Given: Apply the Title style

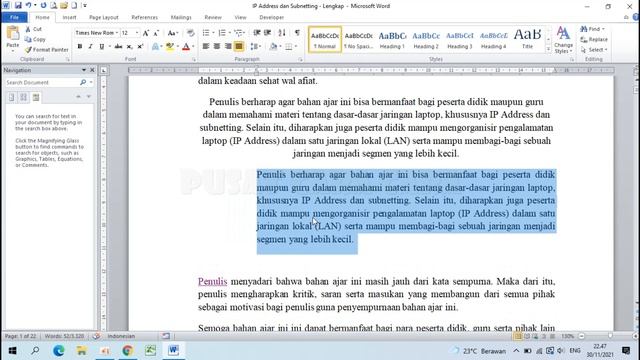Looking at the screenshot, I should click(527, 40).
